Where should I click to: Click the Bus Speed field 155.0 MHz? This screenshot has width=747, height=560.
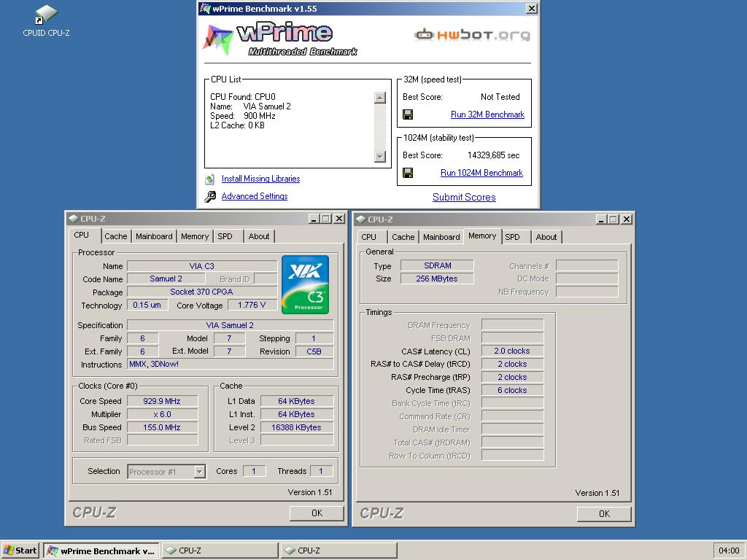point(162,427)
